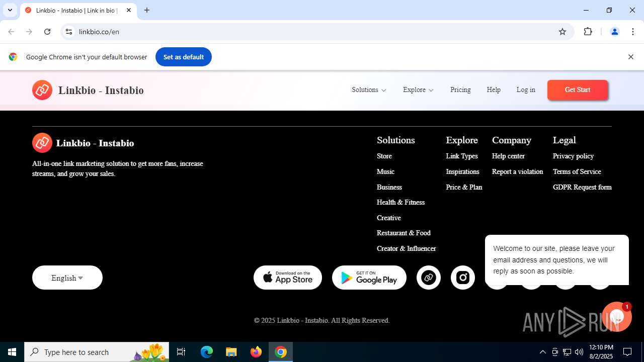644x362 pixels.
Task: Open the Linkbio link icon in the footer
Action: point(429,278)
